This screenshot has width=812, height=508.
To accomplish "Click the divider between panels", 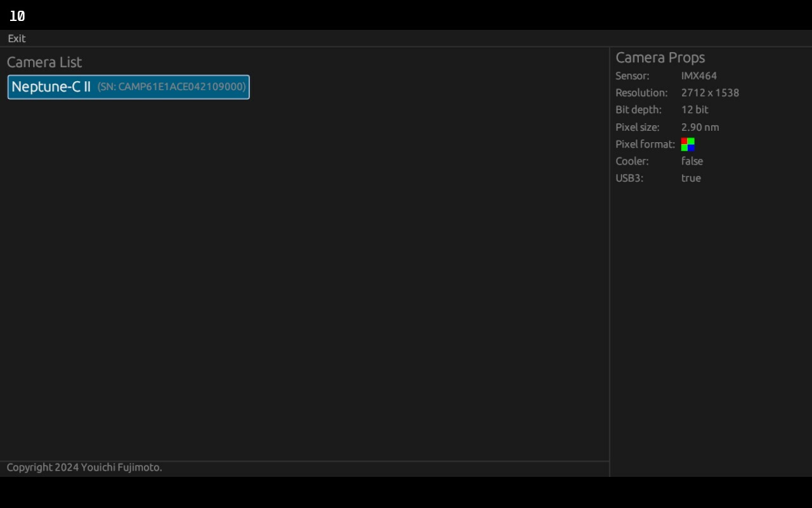I will 610,254.
